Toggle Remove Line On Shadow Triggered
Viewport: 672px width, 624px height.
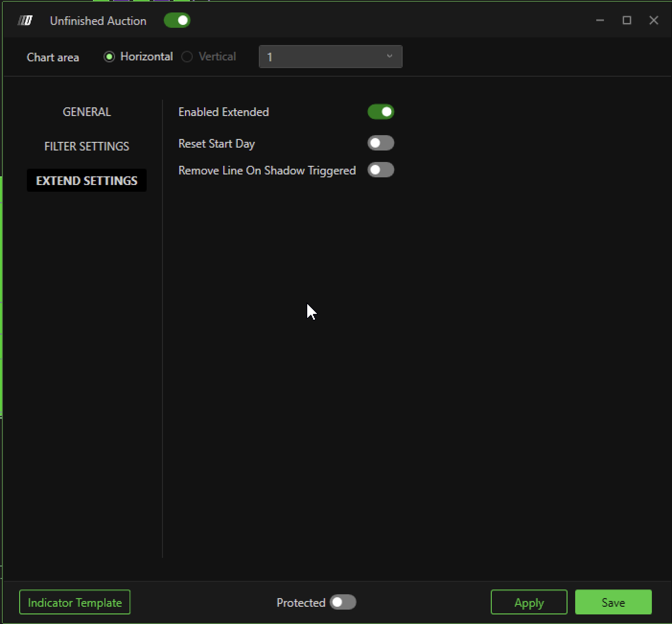381,170
